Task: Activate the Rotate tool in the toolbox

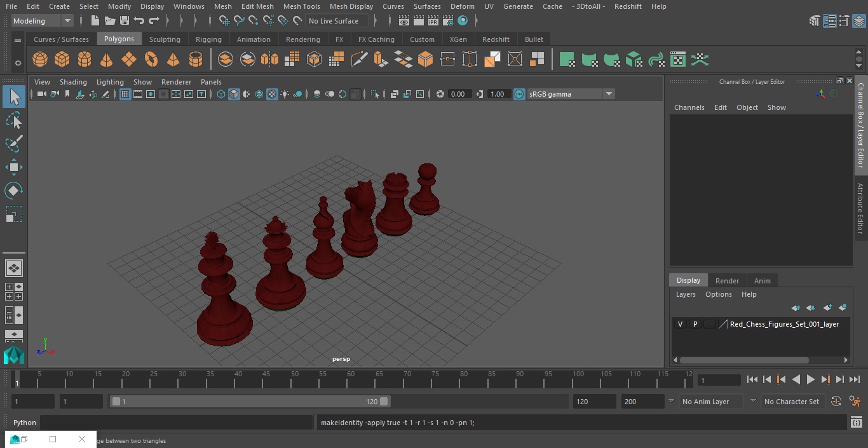Action: [x=14, y=191]
